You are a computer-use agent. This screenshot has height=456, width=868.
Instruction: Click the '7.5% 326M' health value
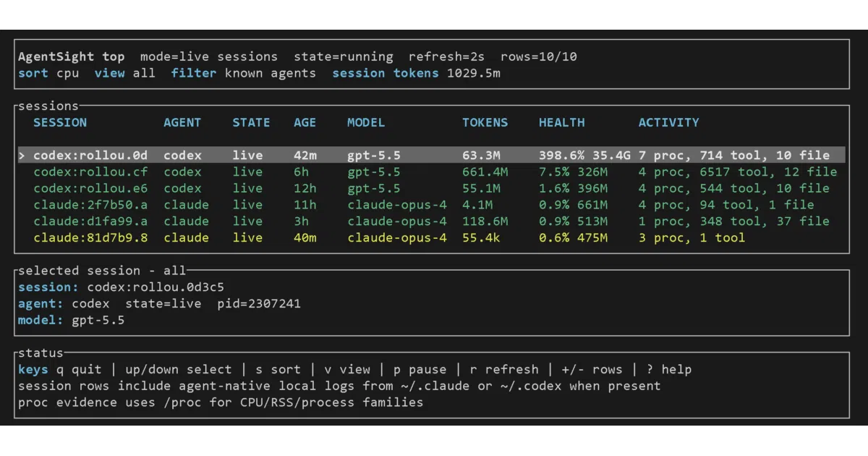574,172
